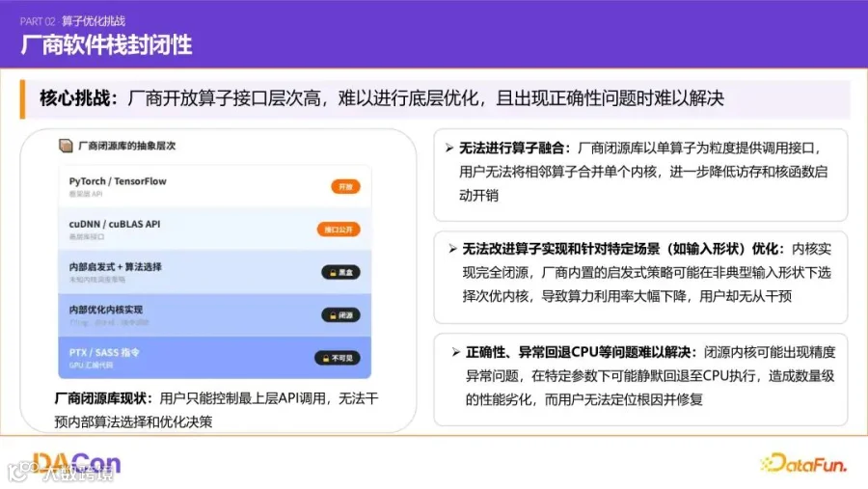Click the 无法进行算子融合 bold heading
Image resolution: width=868 pixels, height=489 pixels.
point(515,148)
